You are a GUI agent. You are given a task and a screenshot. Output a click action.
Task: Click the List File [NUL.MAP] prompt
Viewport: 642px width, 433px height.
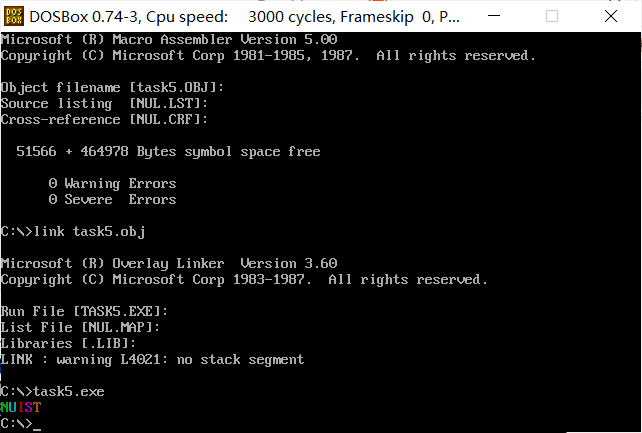pyautogui.click(x=80, y=327)
